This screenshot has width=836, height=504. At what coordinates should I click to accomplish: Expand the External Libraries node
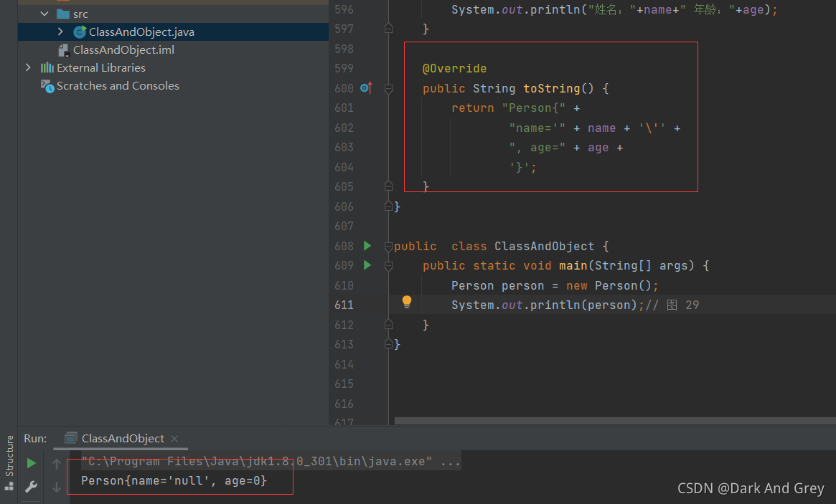pyautogui.click(x=28, y=67)
